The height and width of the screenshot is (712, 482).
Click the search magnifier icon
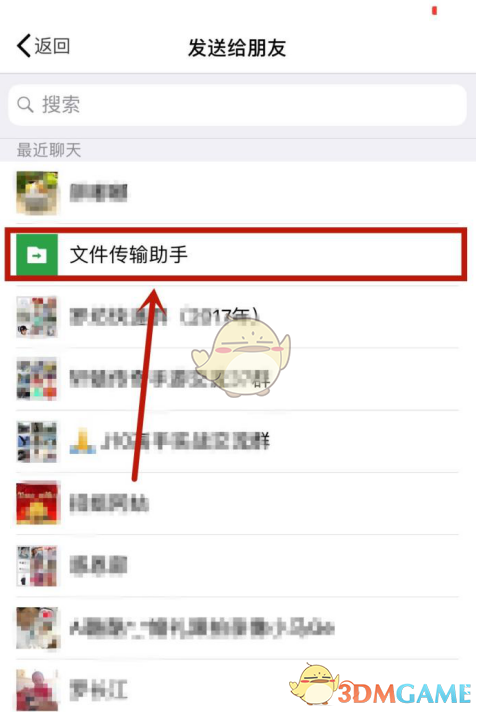pos(25,104)
